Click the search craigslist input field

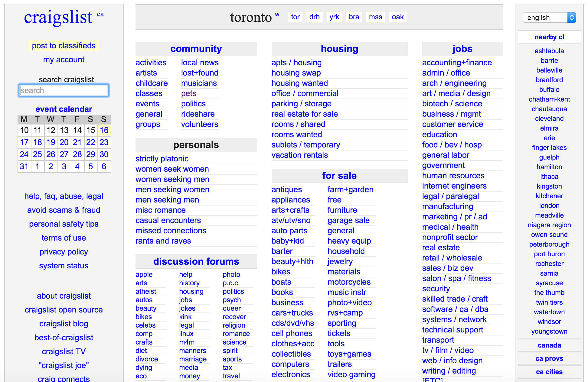tap(64, 90)
